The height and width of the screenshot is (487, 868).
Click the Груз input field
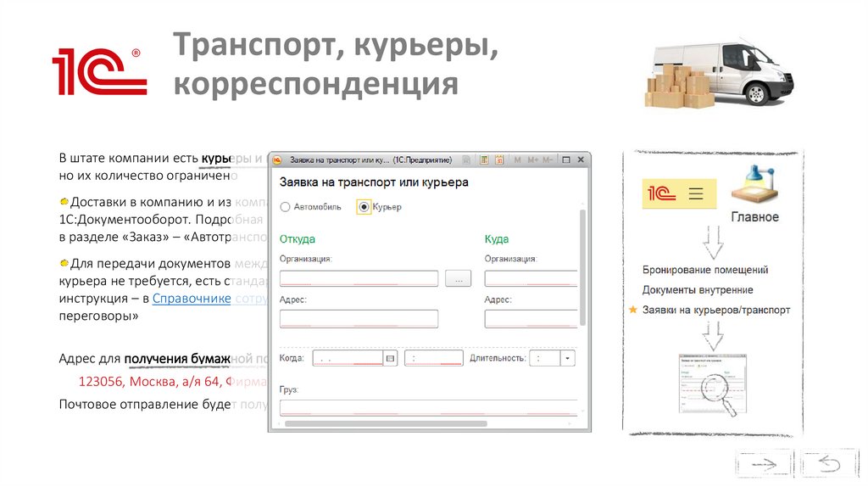[428, 408]
